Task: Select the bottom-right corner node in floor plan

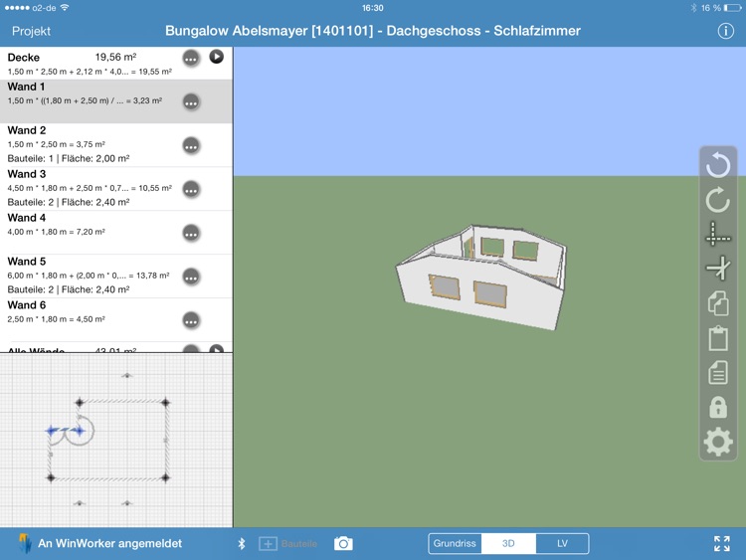Action: tap(165, 477)
